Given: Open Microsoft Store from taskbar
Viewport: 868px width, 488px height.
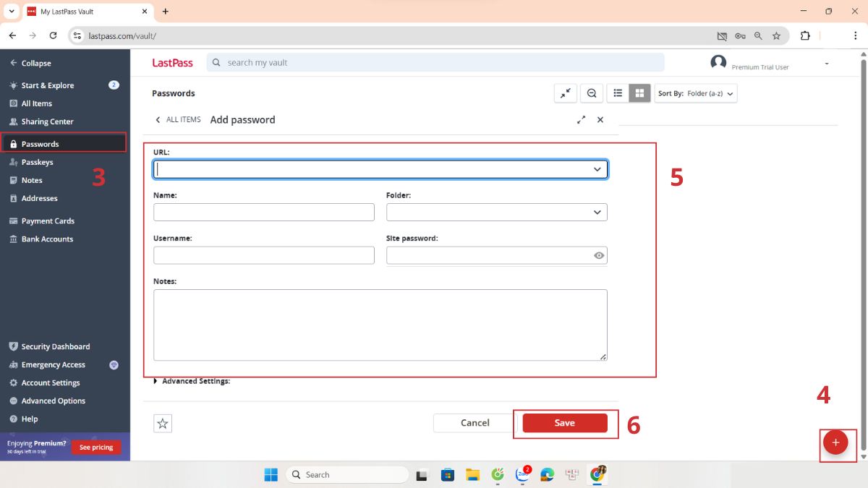Looking at the screenshot, I should click(x=448, y=474).
